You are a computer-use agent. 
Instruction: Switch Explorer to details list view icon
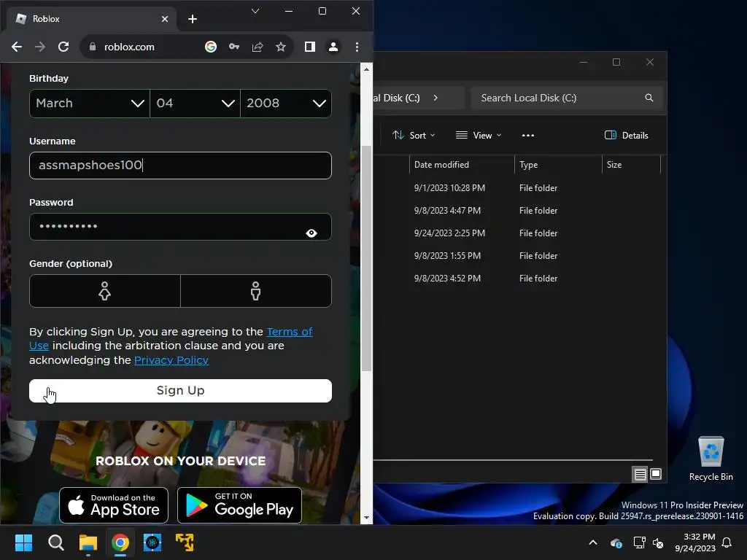click(640, 474)
